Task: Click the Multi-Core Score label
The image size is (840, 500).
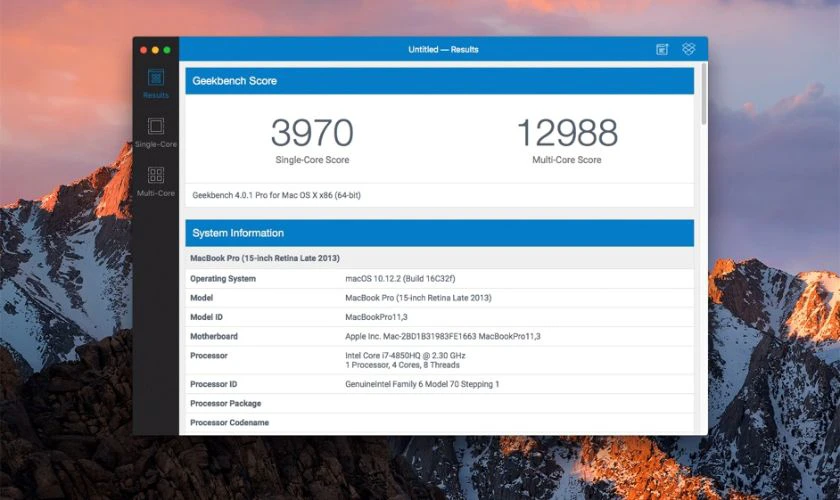Action: (x=567, y=160)
